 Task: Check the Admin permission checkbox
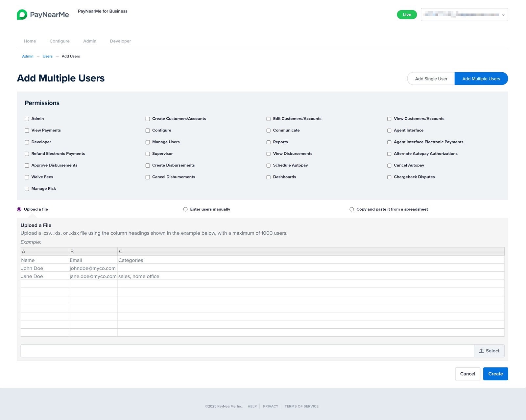(27, 119)
